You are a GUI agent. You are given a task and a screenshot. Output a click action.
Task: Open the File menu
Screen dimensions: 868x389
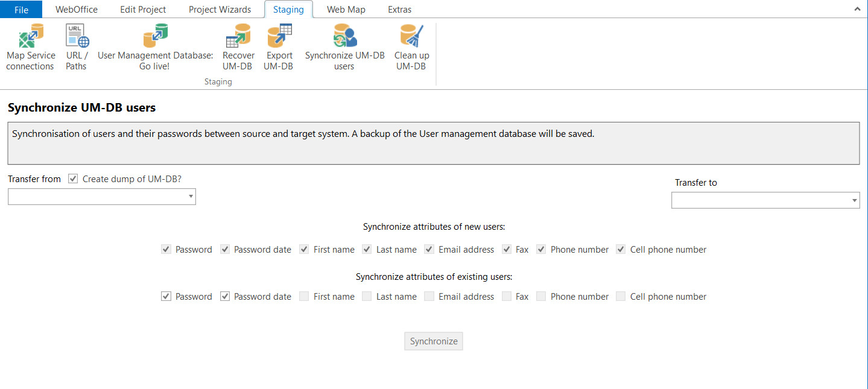click(21, 9)
